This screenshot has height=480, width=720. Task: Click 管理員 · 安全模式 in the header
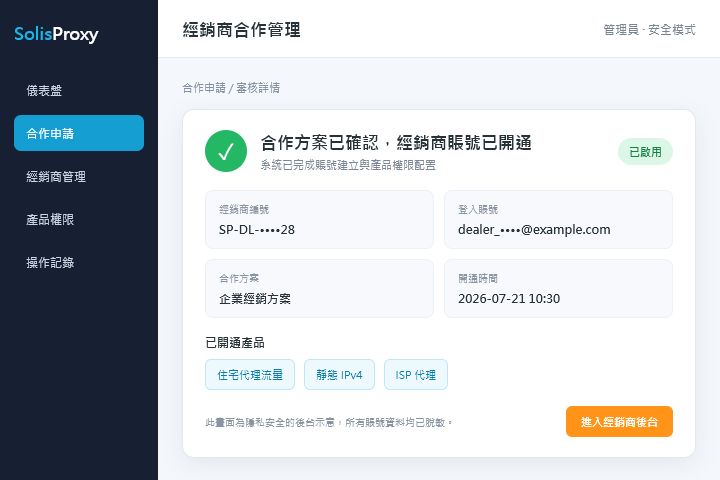[x=649, y=30]
